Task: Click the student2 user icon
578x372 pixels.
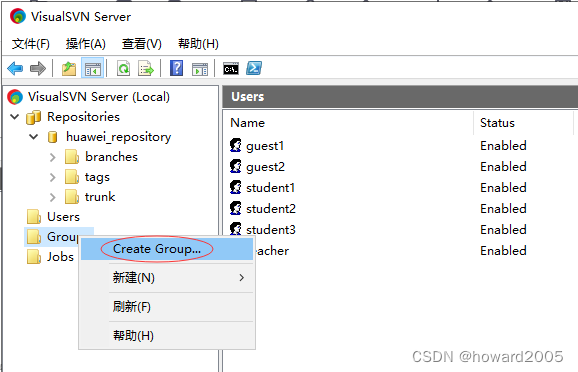Action: [x=236, y=209]
